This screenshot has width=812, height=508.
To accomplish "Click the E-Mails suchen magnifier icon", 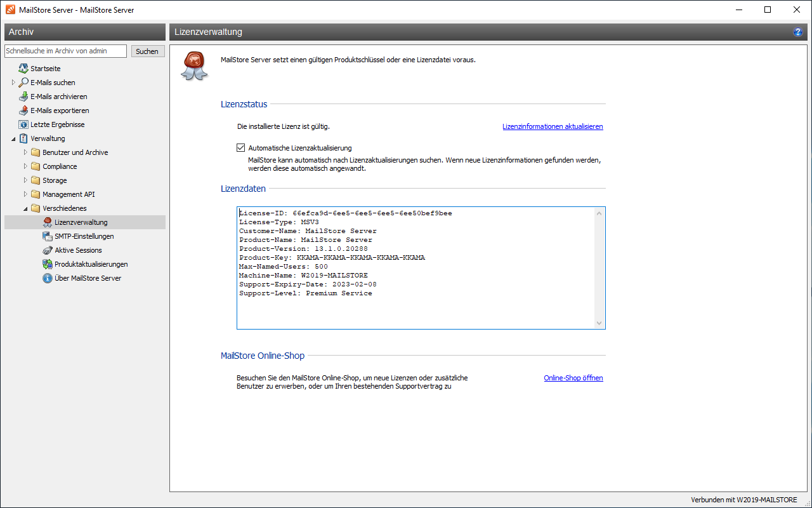I will coord(23,83).
